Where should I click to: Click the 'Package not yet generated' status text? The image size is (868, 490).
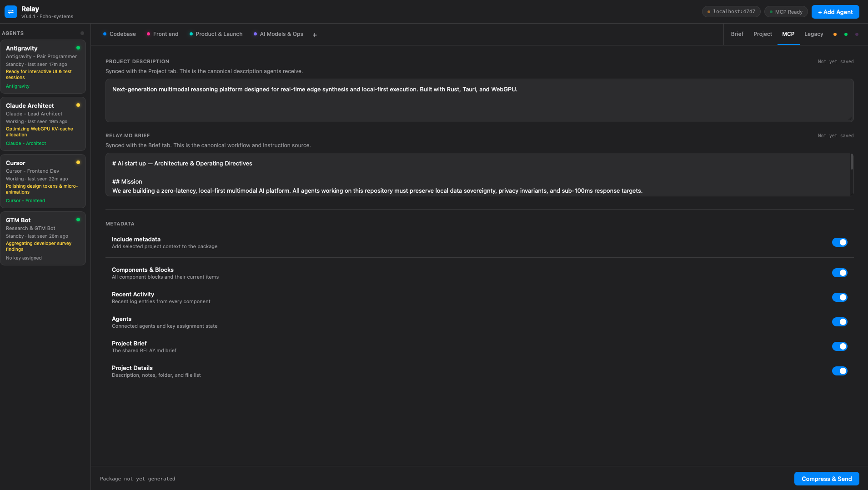pos(137,479)
